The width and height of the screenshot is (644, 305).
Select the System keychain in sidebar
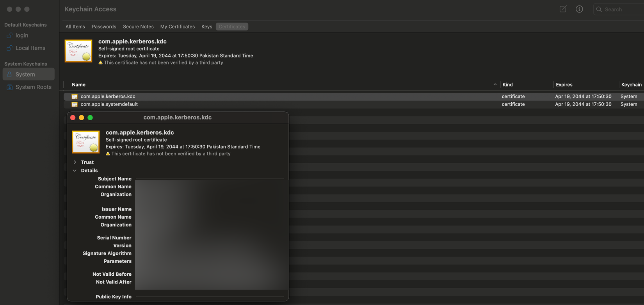coord(28,74)
